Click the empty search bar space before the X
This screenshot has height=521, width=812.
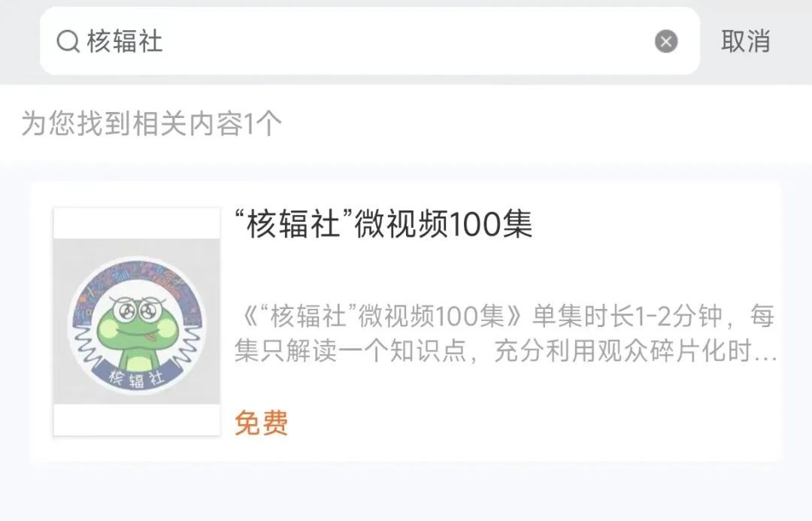click(404, 41)
